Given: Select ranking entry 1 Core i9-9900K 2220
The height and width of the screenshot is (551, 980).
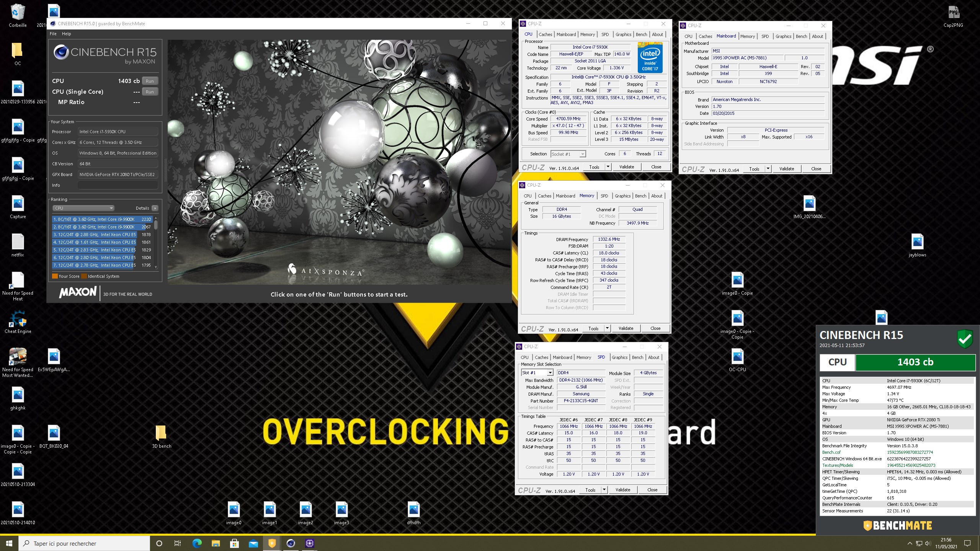Looking at the screenshot, I should click(x=102, y=219).
